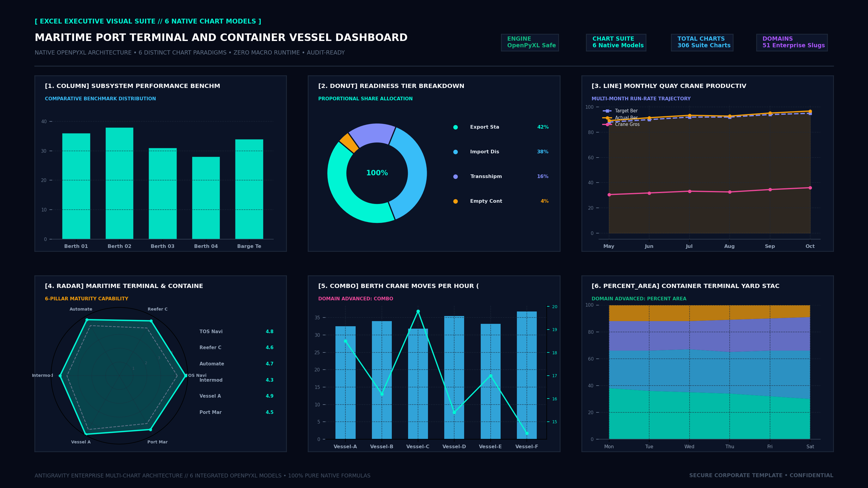This screenshot has width=868, height=488.
Task: Select the Berth 02 bar in column chart
Action: tap(119, 183)
